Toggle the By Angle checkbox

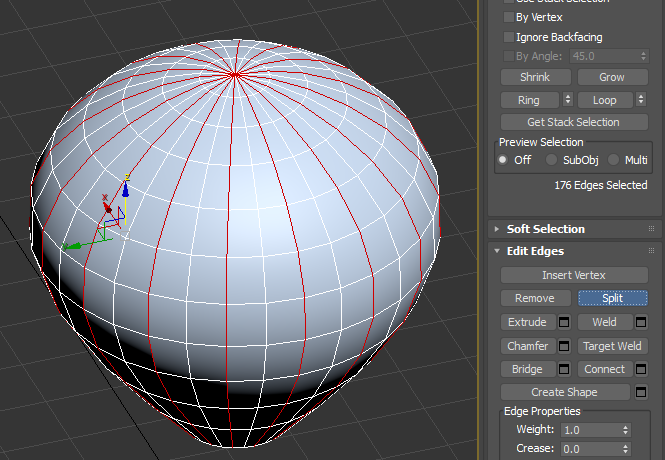coord(509,56)
